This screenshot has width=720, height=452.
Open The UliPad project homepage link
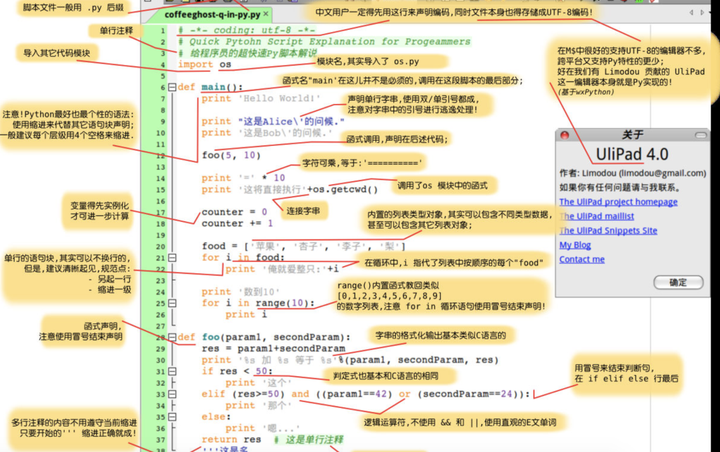tap(618, 202)
